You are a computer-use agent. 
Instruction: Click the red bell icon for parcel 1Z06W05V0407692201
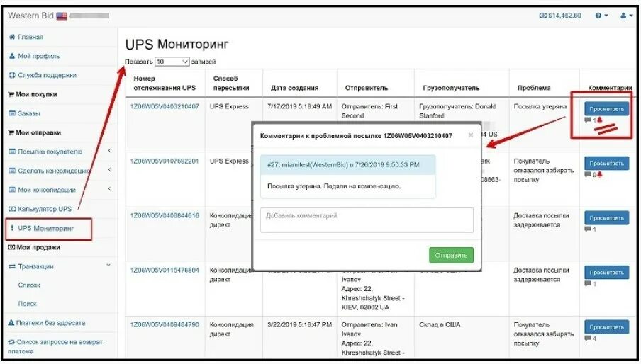[600, 175]
